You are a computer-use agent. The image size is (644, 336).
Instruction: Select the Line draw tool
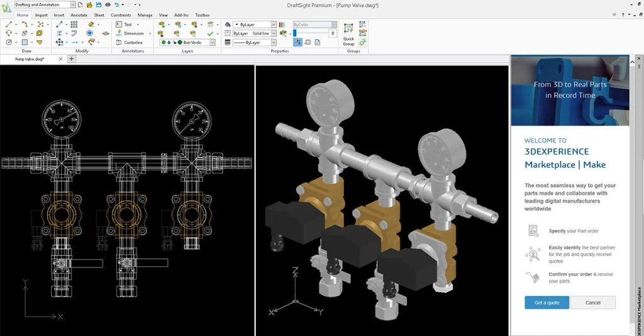point(9,24)
